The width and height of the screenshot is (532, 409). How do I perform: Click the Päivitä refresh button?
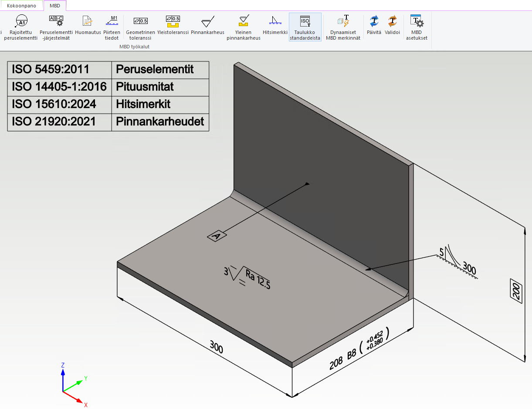(374, 21)
